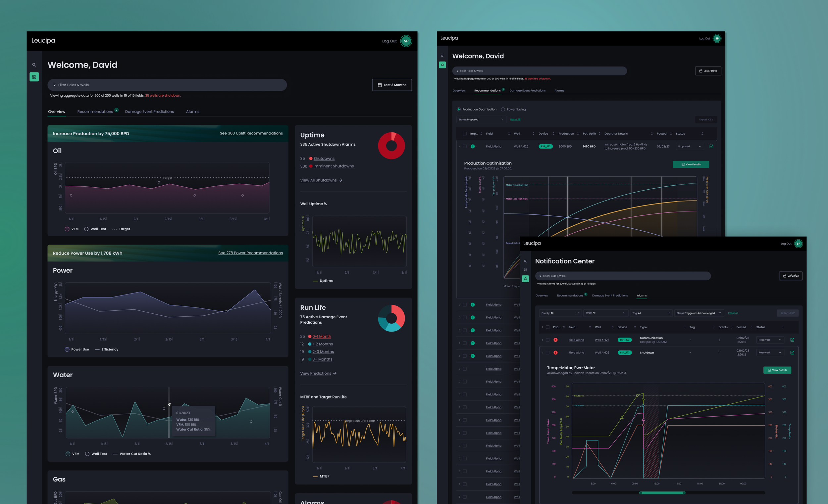
Task: Switch to Damage Event Predictions tab in Overview window
Action: (149, 112)
